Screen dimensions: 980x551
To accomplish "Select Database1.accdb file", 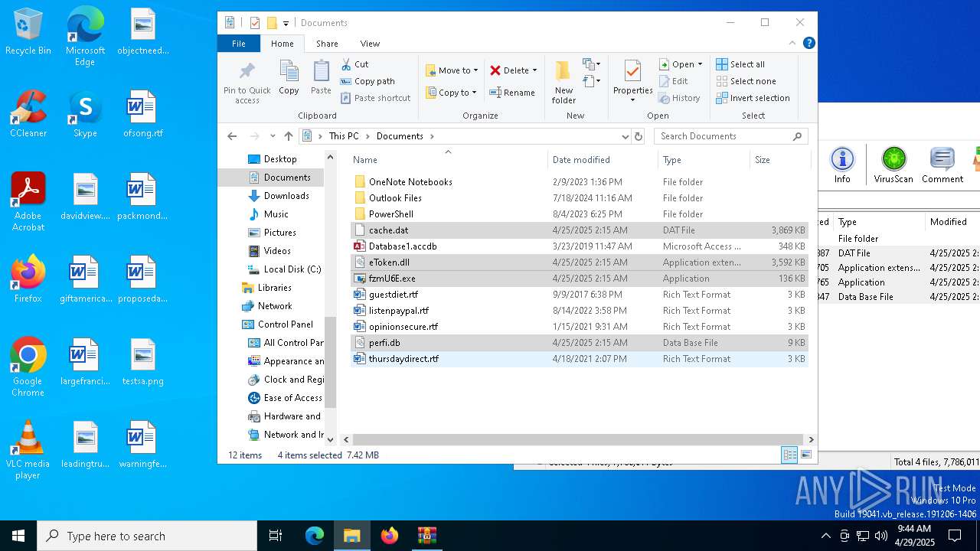I will point(579,246).
